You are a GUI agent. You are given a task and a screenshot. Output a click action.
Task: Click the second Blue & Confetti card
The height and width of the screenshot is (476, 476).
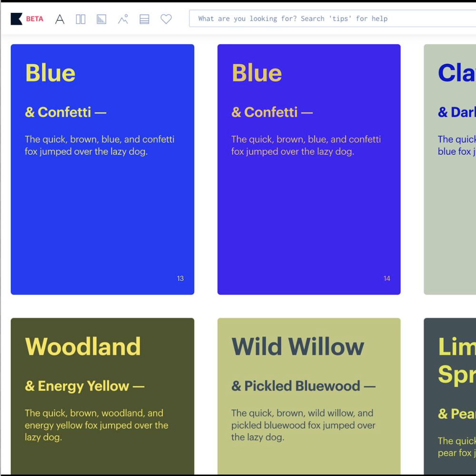point(309,214)
